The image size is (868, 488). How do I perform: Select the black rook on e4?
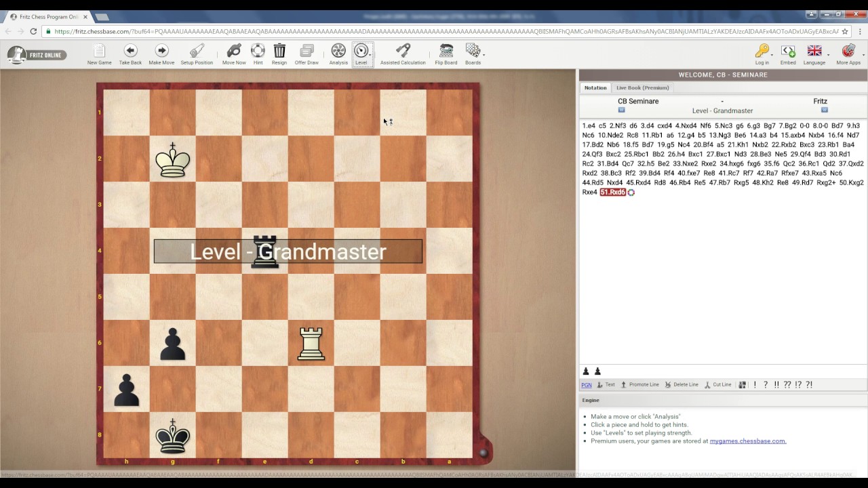264,251
